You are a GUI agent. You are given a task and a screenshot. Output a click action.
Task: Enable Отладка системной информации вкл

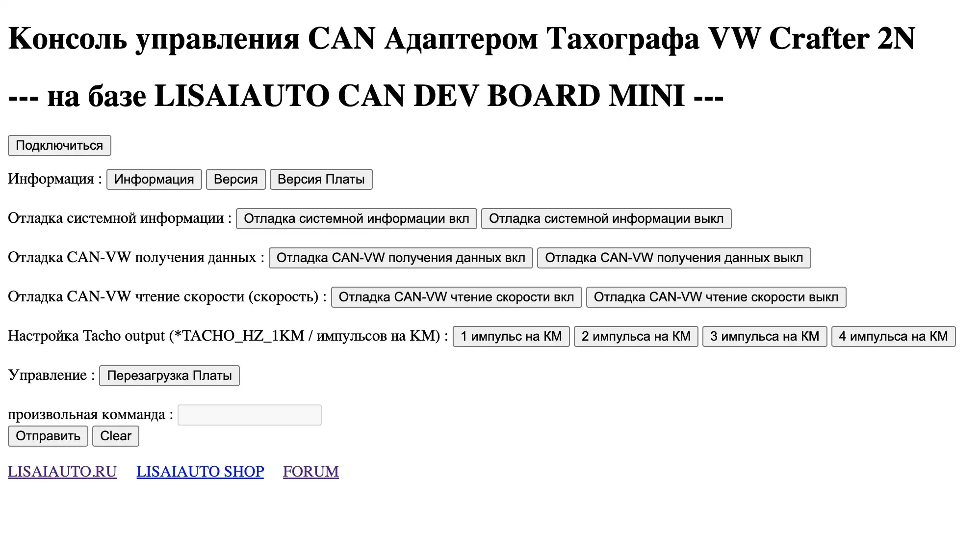356,219
